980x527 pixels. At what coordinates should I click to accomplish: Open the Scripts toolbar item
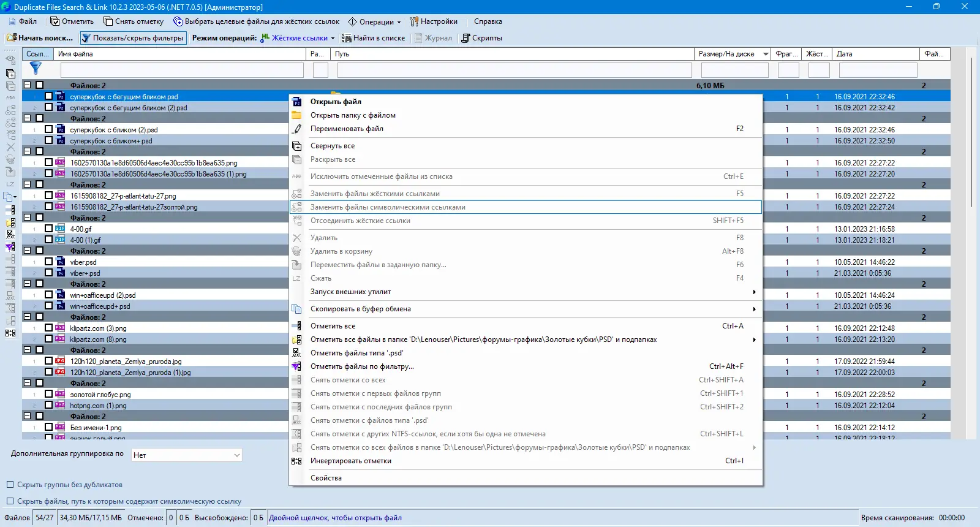click(x=482, y=38)
